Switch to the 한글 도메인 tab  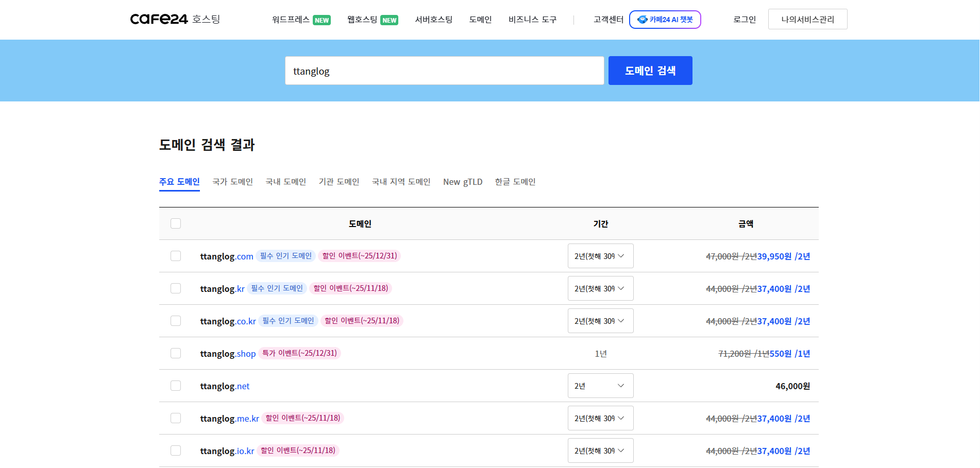click(515, 182)
